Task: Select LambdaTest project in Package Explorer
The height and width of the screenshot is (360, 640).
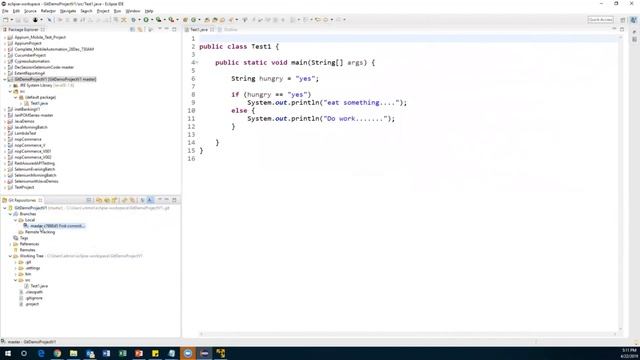Action: point(25,133)
